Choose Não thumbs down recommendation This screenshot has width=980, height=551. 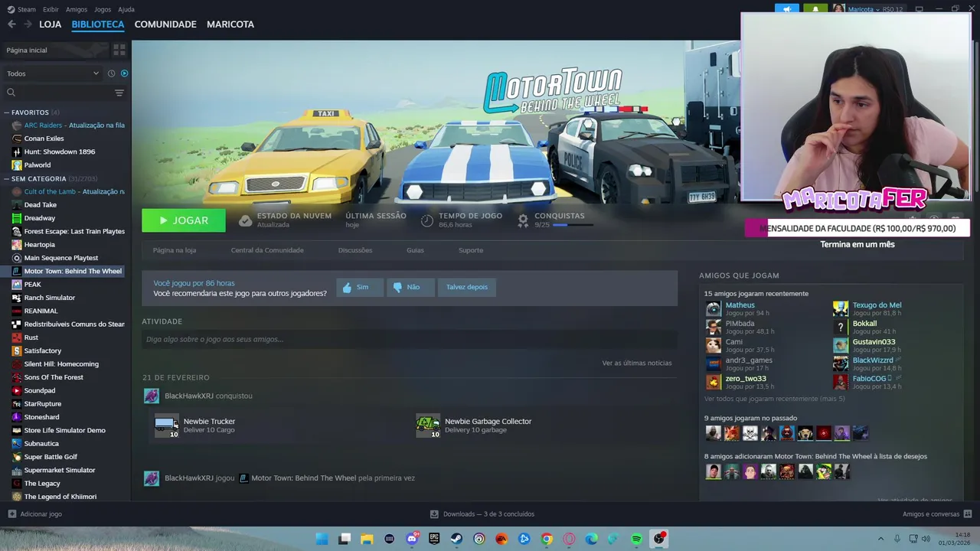pyautogui.click(x=410, y=287)
